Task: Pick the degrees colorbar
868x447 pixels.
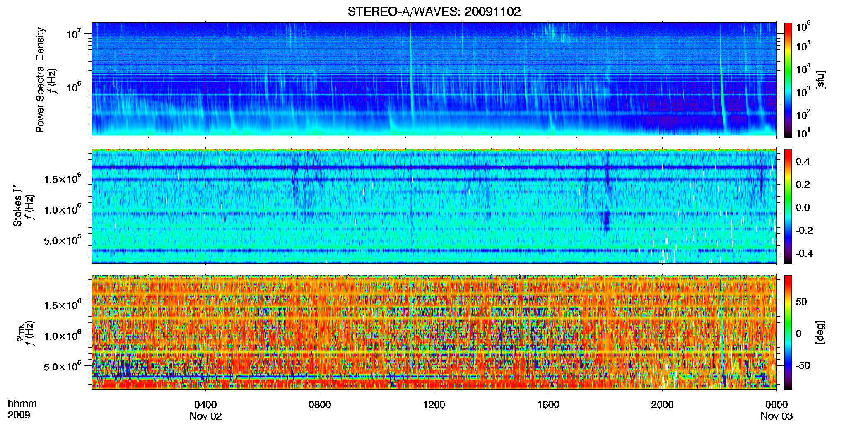Action: click(x=788, y=332)
